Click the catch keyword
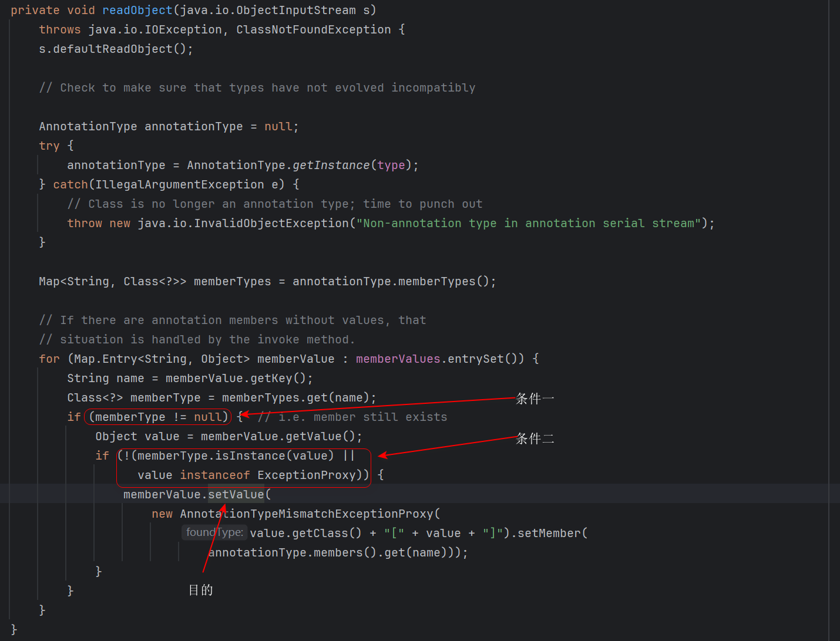The height and width of the screenshot is (641, 840). [70, 184]
